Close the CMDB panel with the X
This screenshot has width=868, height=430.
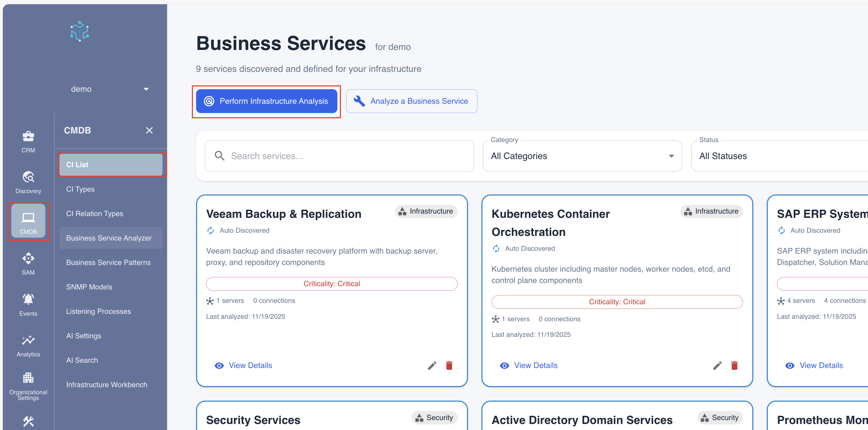149,130
